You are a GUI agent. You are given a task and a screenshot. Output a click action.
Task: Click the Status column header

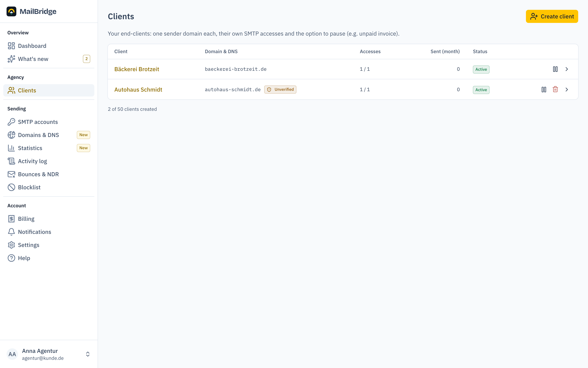click(x=480, y=51)
